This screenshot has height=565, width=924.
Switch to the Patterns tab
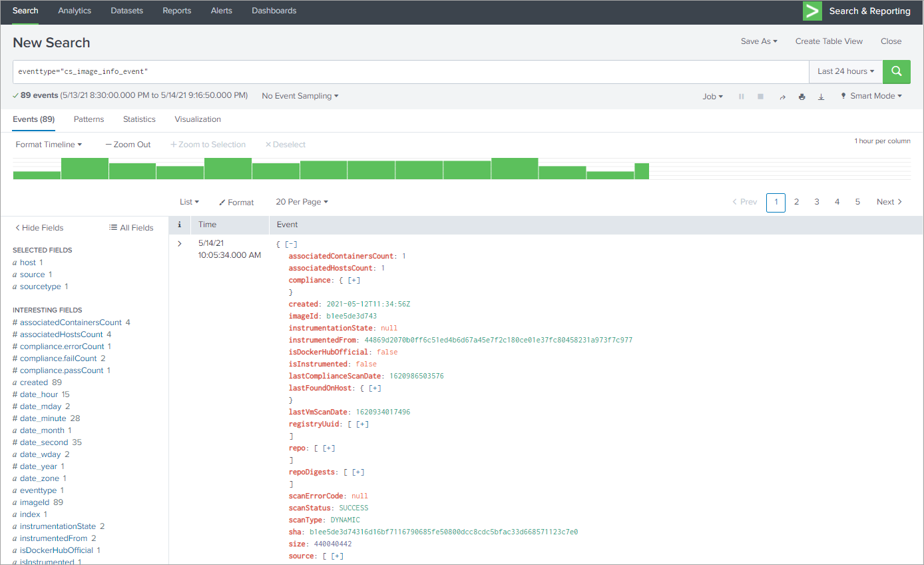point(89,119)
